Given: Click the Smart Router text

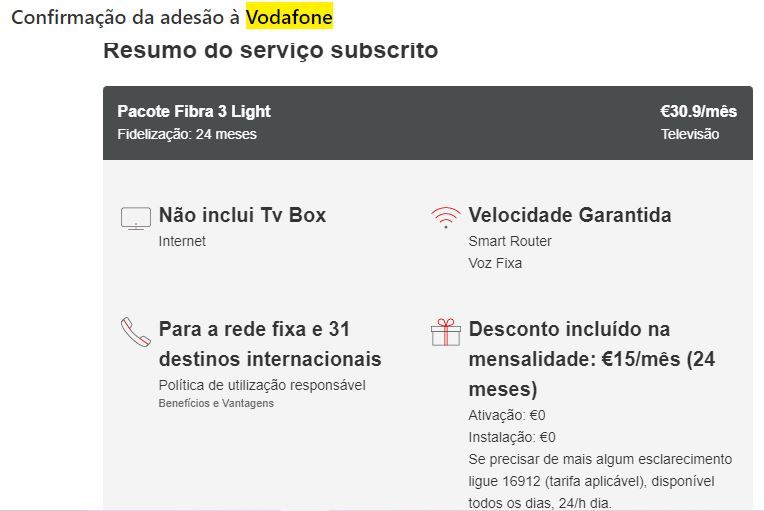Looking at the screenshot, I should pos(510,241).
